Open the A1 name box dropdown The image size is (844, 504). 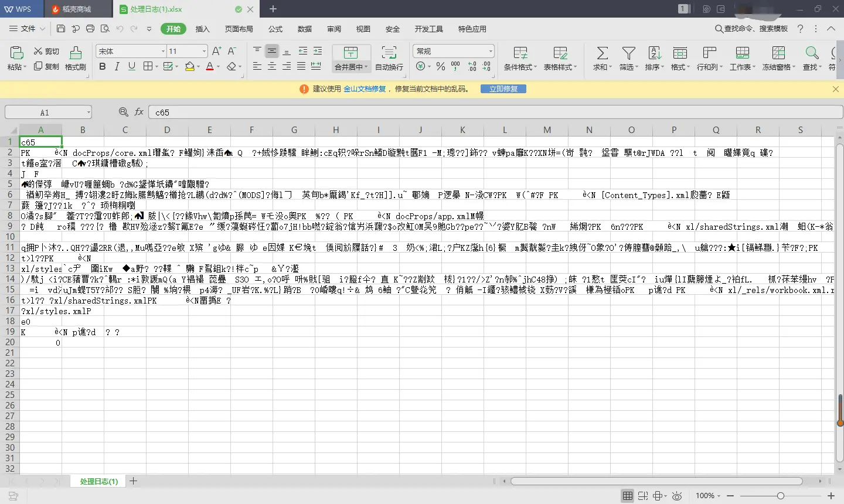pos(89,112)
